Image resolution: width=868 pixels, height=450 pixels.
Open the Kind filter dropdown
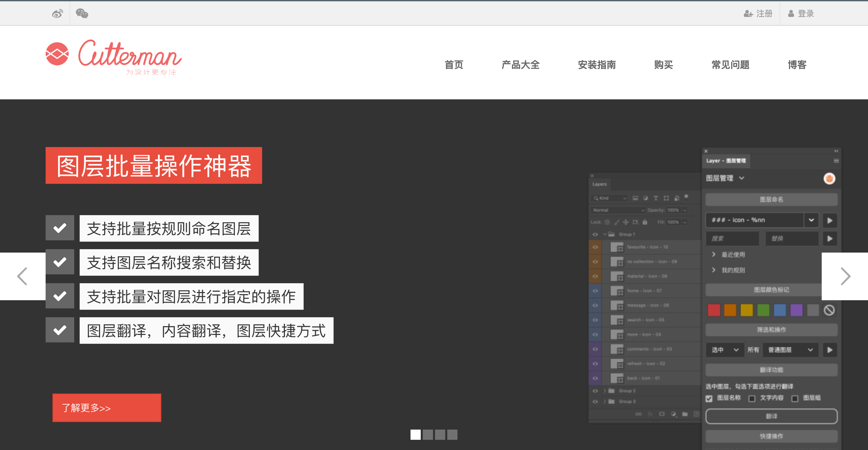610,198
